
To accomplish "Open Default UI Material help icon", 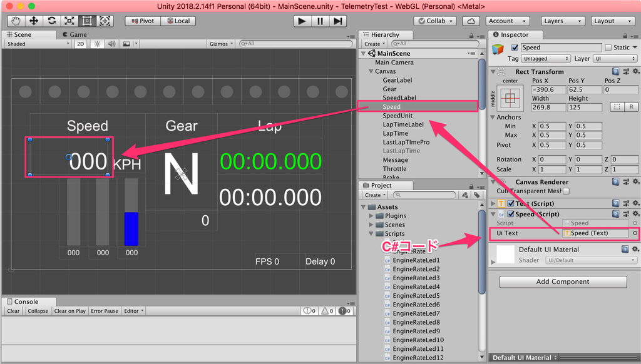I will pyautogui.click(x=625, y=249).
